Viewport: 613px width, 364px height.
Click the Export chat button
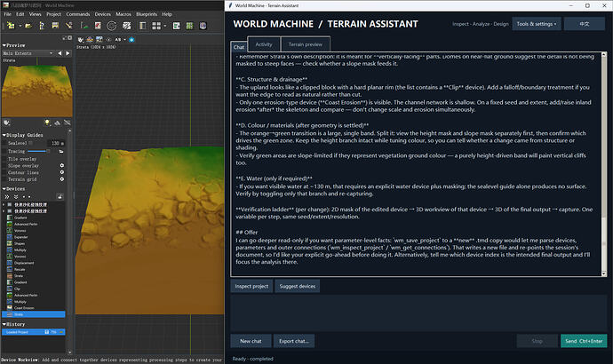[x=293, y=341]
